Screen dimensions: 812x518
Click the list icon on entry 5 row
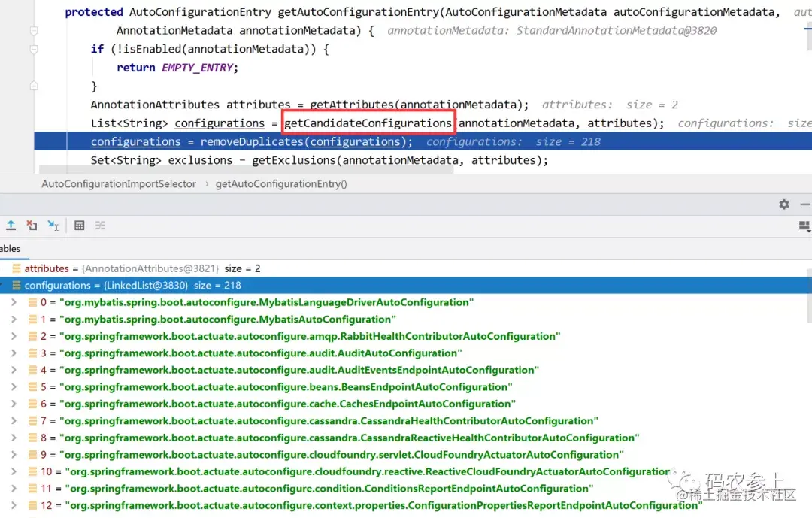(x=32, y=387)
